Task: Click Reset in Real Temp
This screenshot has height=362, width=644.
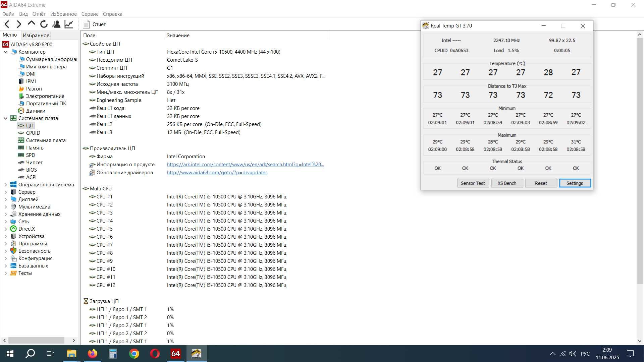Action: coord(541,183)
